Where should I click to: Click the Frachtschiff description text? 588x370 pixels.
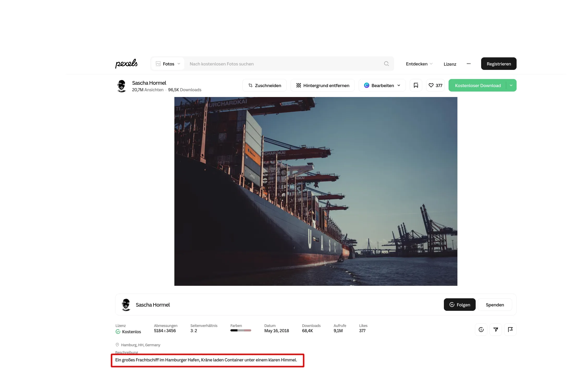(x=206, y=360)
